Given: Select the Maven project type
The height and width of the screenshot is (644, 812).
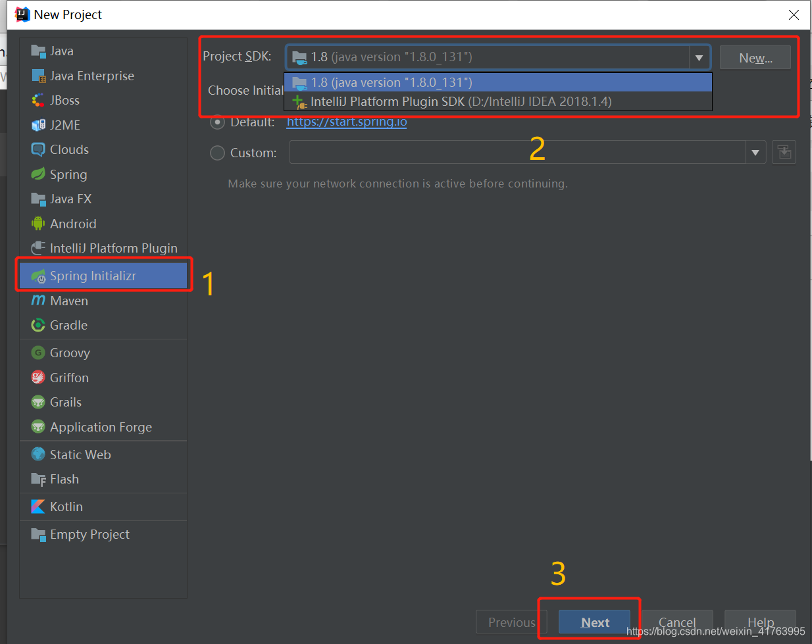Looking at the screenshot, I should 103,301.
